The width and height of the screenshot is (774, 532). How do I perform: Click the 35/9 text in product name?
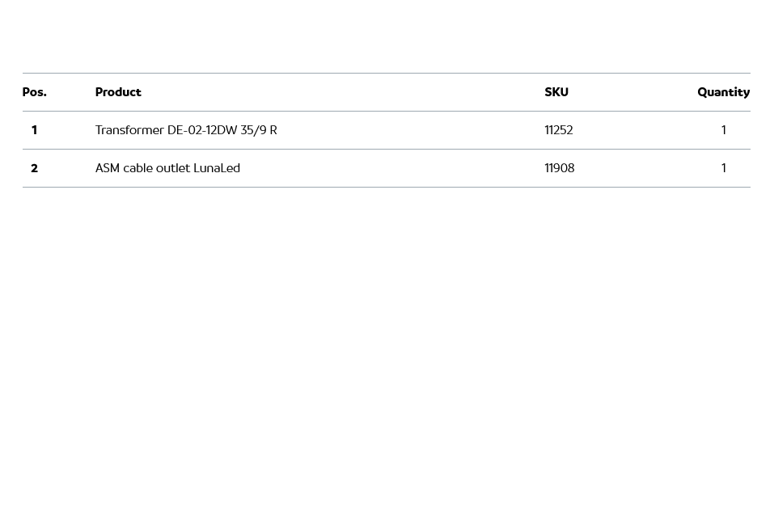[253, 130]
